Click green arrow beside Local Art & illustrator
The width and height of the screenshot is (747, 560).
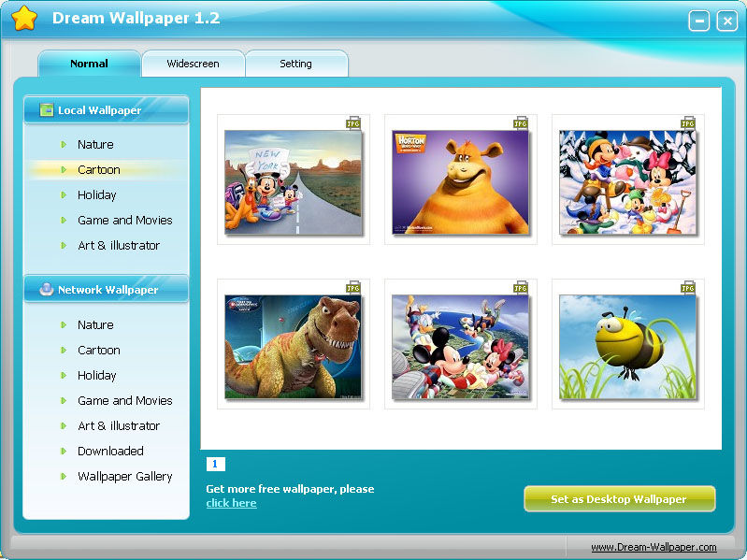click(x=64, y=245)
